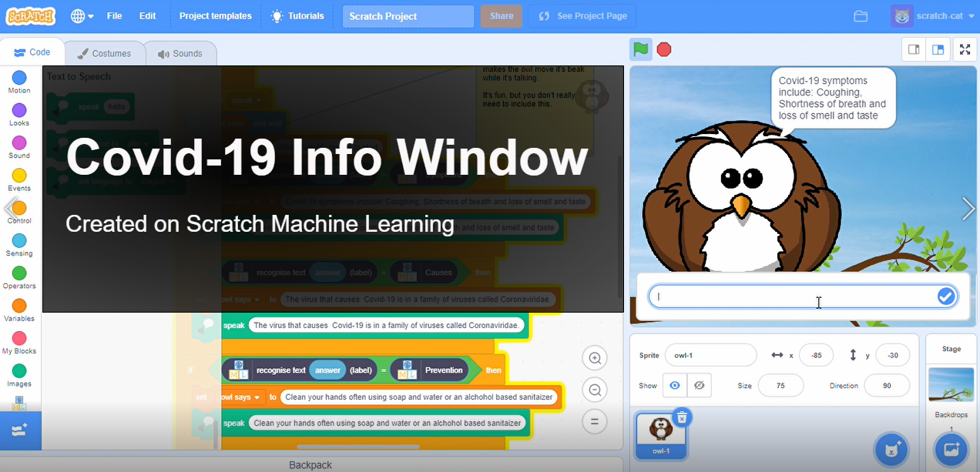This screenshot has height=472, width=980.
Task: Open the Tutorials lightbulb menu
Action: (x=297, y=15)
